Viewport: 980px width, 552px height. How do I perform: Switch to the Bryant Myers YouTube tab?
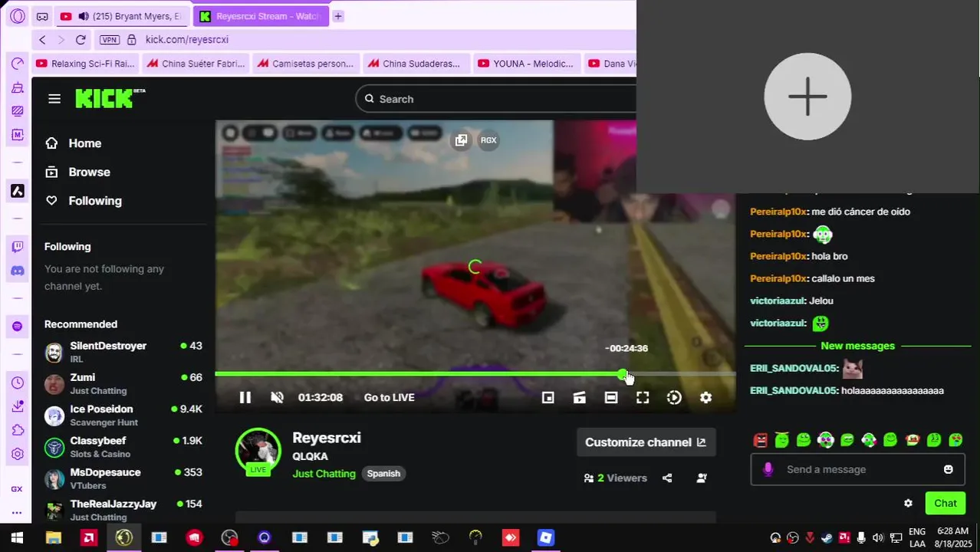[x=121, y=16]
